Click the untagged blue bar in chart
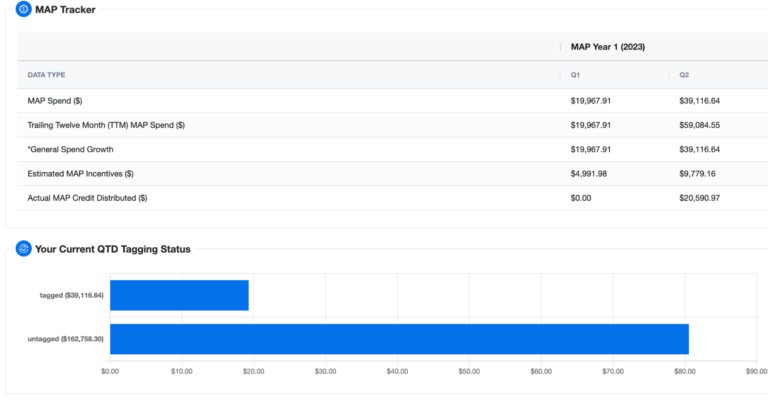The height and width of the screenshot is (400, 768). pyautogui.click(x=399, y=339)
